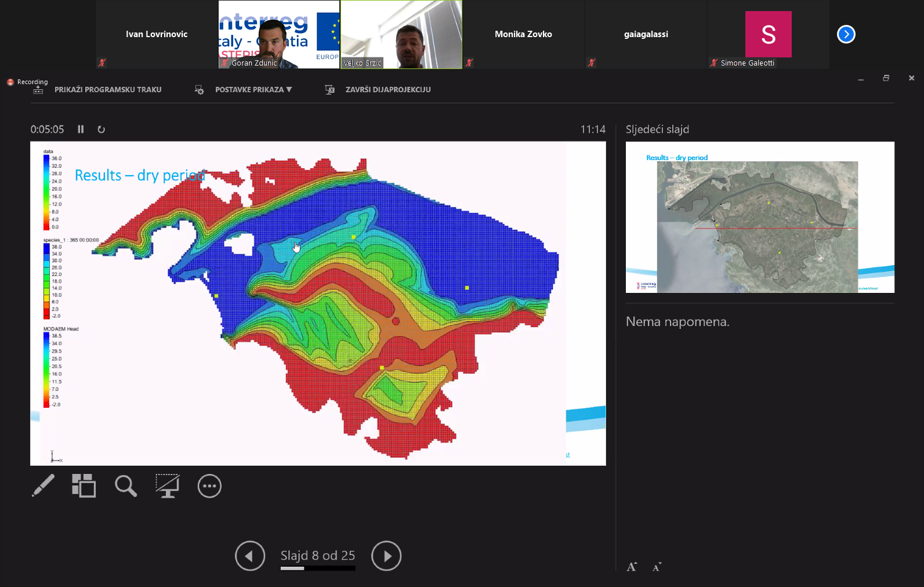Image resolution: width=924 pixels, height=587 pixels.
Task: Decrease the notes text size
Action: pos(657,567)
